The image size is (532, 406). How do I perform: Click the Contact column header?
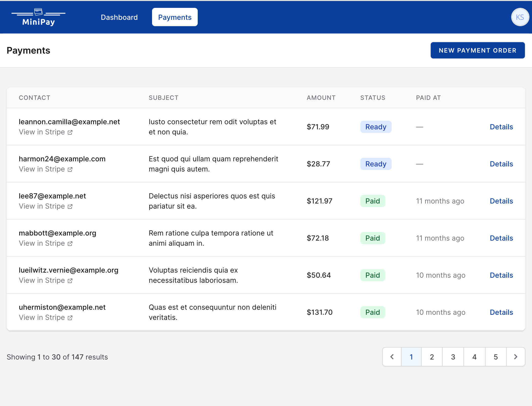35,98
